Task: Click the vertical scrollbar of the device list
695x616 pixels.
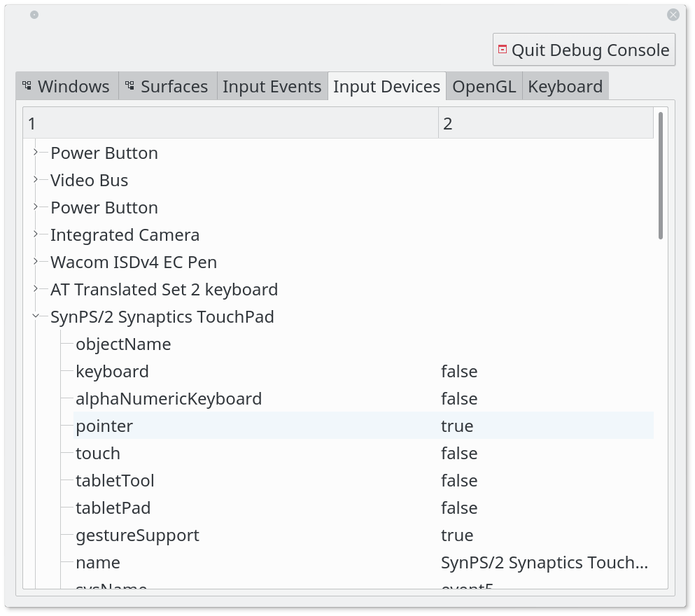Action: point(661,176)
